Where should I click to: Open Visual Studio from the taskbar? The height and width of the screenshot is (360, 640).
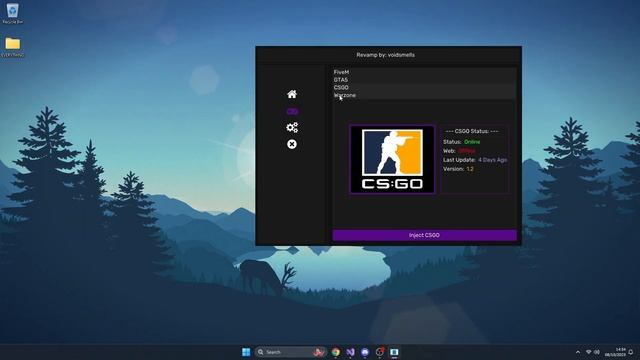point(351,352)
